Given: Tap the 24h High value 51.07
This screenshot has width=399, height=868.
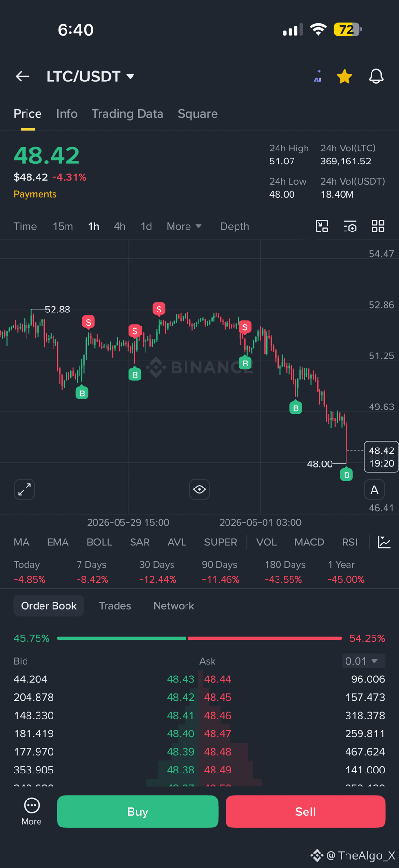Looking at the screenshot, I should click(282, 161).
